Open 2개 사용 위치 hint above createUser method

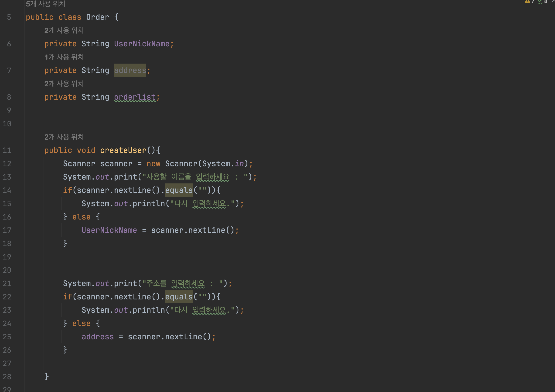click(64, 137)
